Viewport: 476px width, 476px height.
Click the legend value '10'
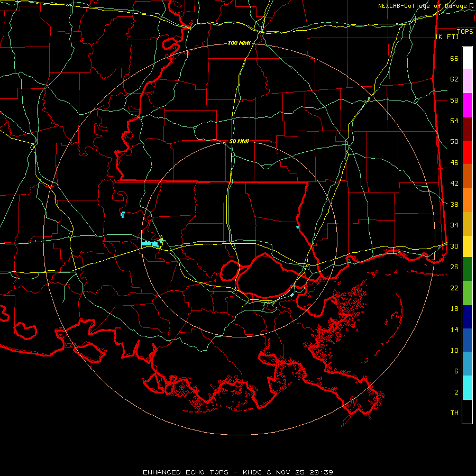(x=454, y=350)
